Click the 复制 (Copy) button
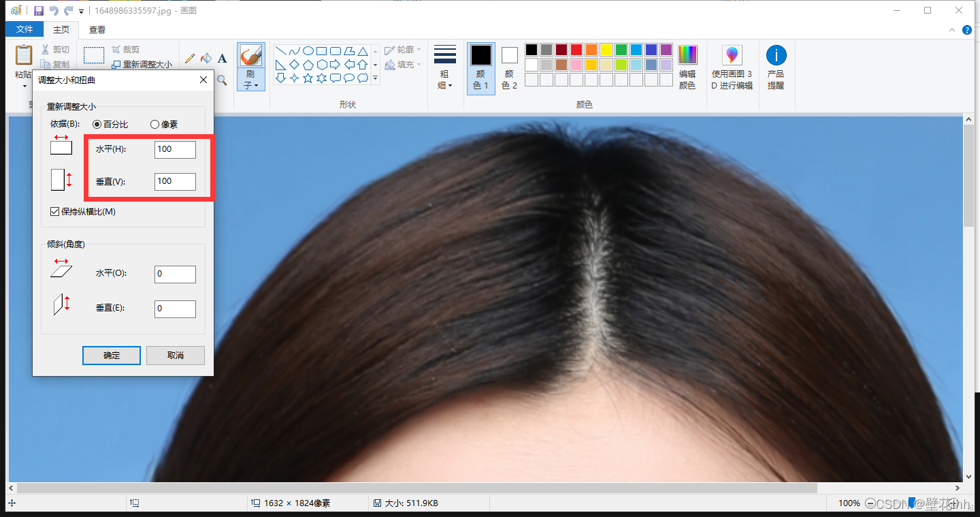This screenshot has height=517, width=980. point(54,64)
